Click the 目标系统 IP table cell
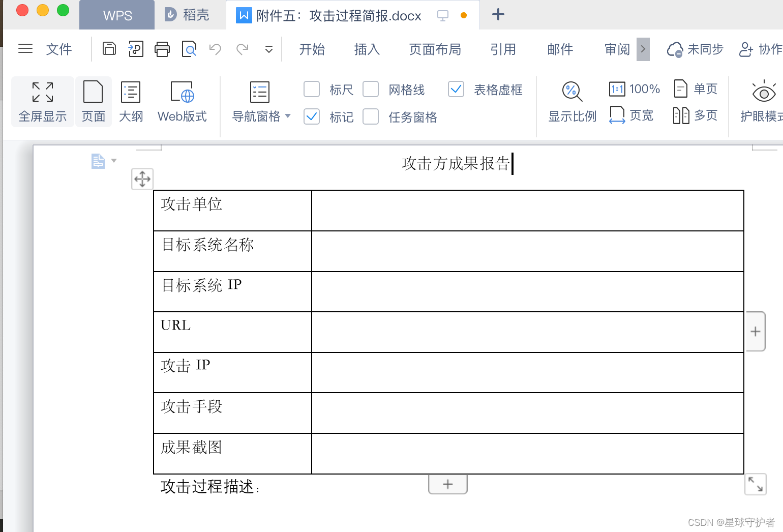The width and height of the screenshot is (783, 532). click(232, 291)
